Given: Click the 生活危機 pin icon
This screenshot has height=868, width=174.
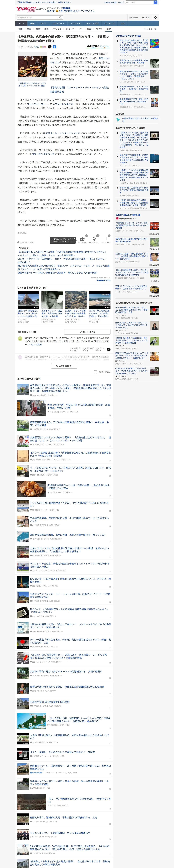Looking at the screenshot, I should [x=118, y=119].
